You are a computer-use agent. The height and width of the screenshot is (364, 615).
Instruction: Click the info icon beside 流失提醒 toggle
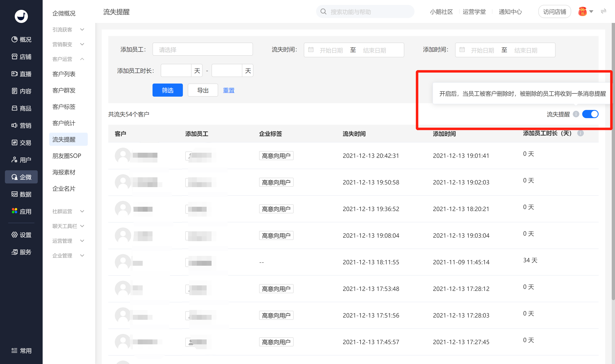[x=576, y=114]
